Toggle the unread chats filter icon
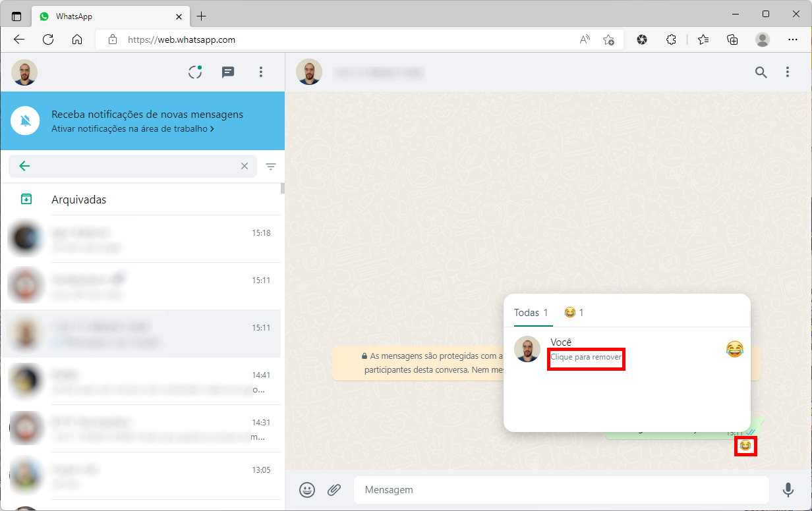The height and width of the screenshot is (511, 812). click(x=271, y=167)
